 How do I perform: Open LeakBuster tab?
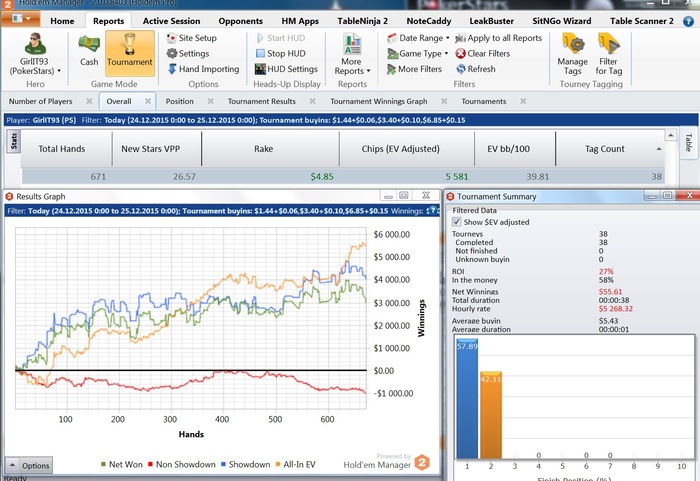(x=492, y=21)
